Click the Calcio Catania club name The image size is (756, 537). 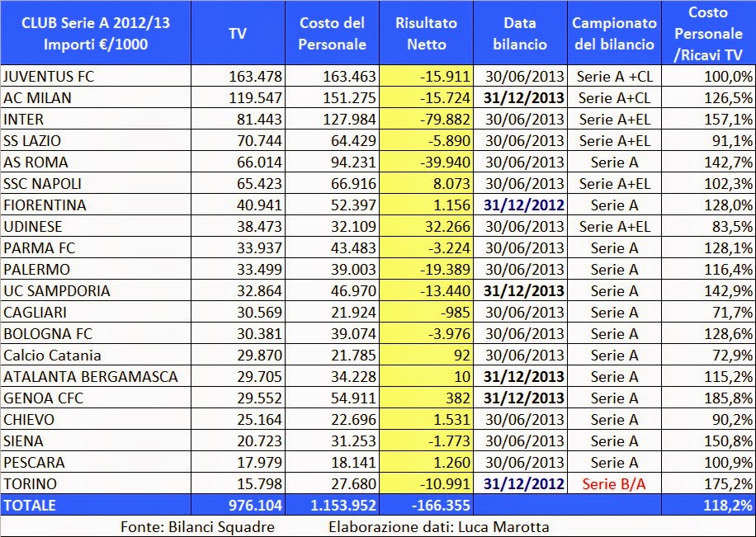point(52,356)
